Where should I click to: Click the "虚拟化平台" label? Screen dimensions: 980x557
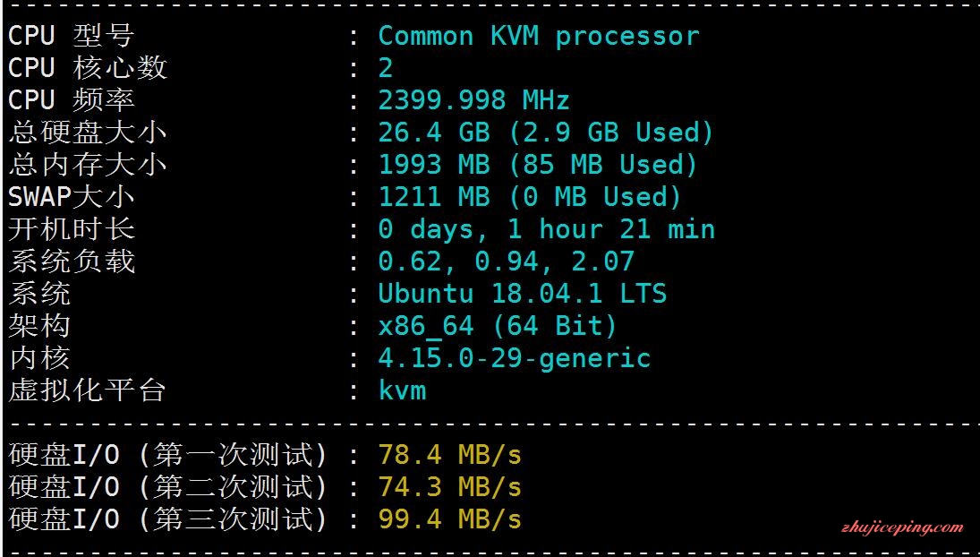coord(87,390)
